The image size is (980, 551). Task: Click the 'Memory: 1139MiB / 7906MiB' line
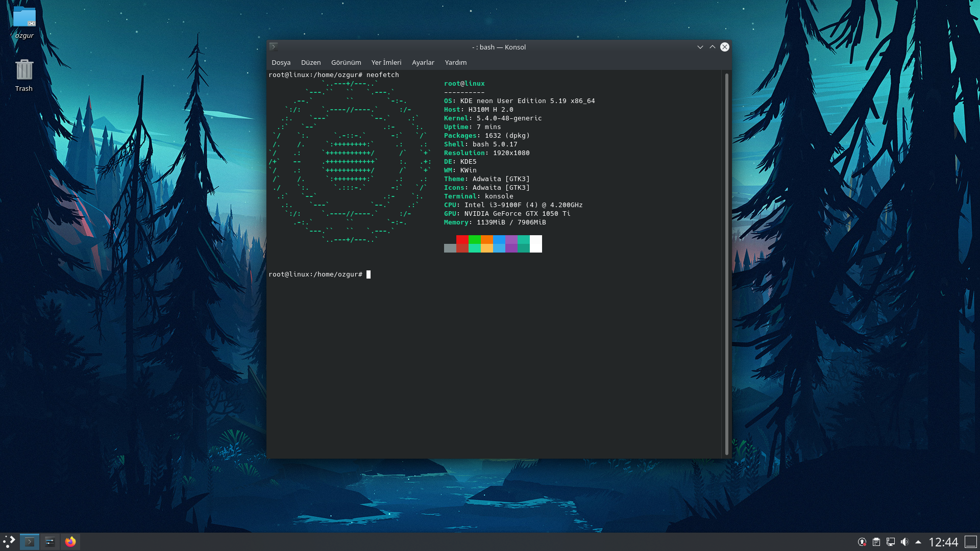pyautogui.click(x=495, y=222)
